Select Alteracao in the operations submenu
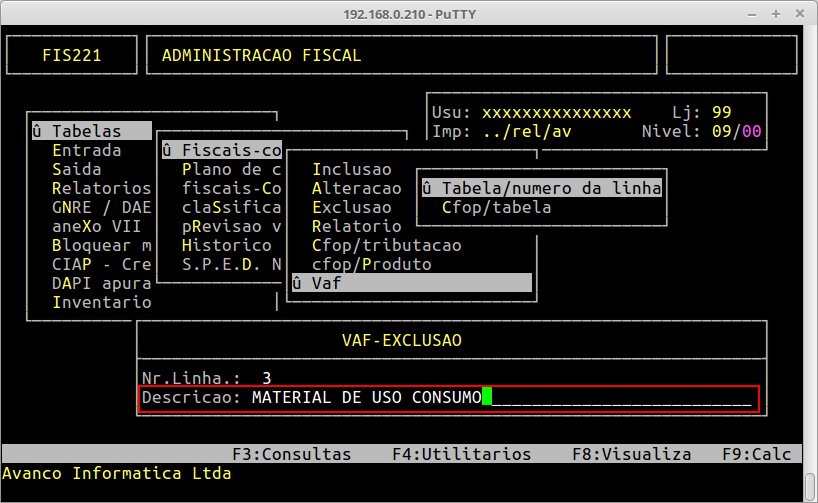This screenshot has width=818, height=503. tap(357, 188)
